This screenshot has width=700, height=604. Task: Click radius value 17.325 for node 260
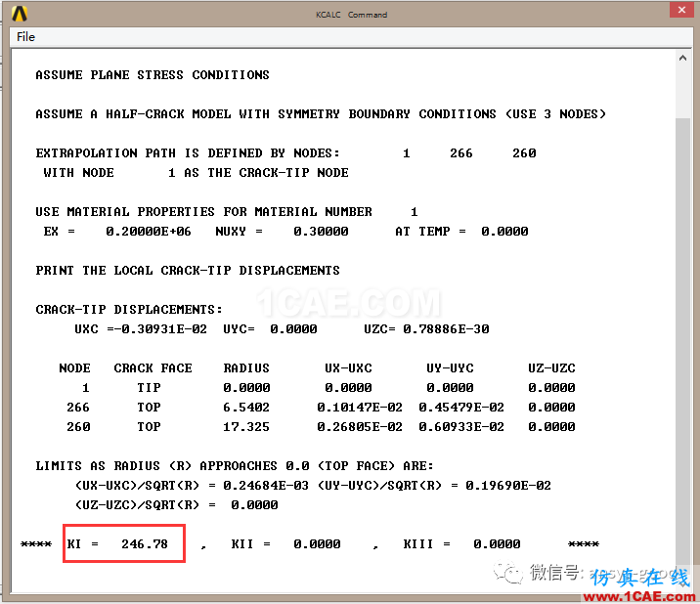click(x=246, y=427)
